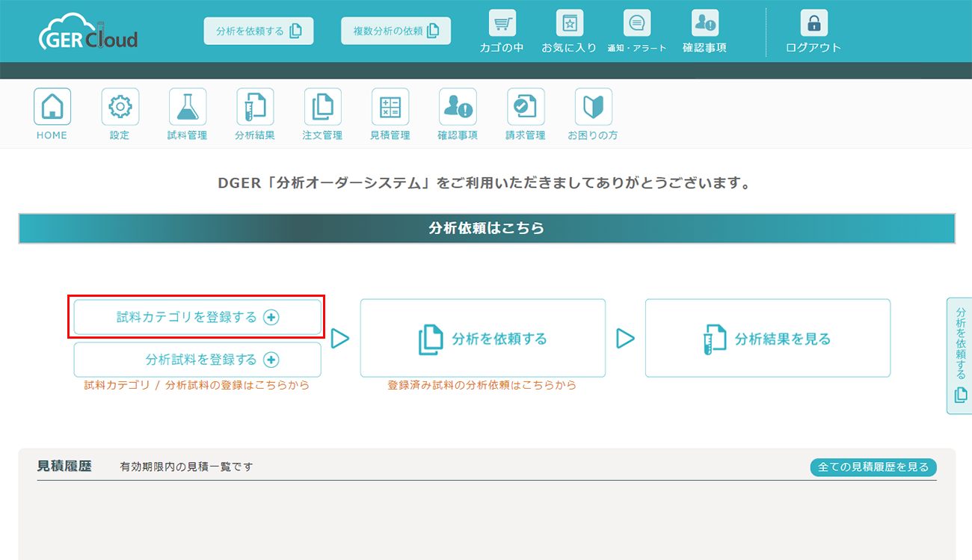972x560 pixels.
Task: Click the 分析を依頼する button in header
Action: click(x=259, y=31)
